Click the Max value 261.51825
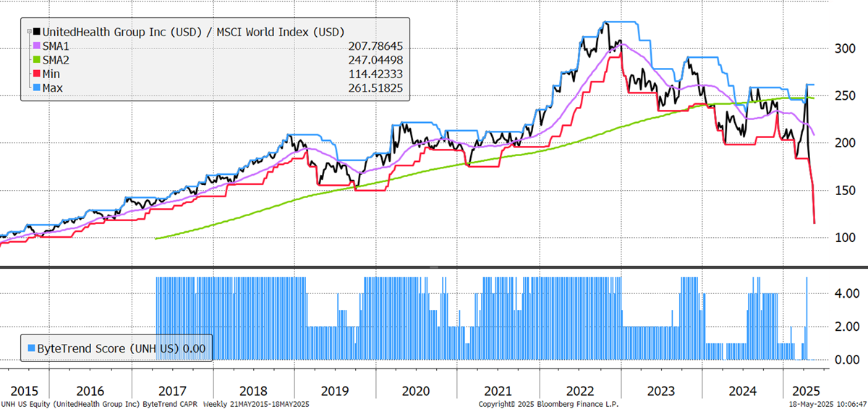The height and width of the screenshot is (409, 868). pyautogui.click(x=376, y=87)
